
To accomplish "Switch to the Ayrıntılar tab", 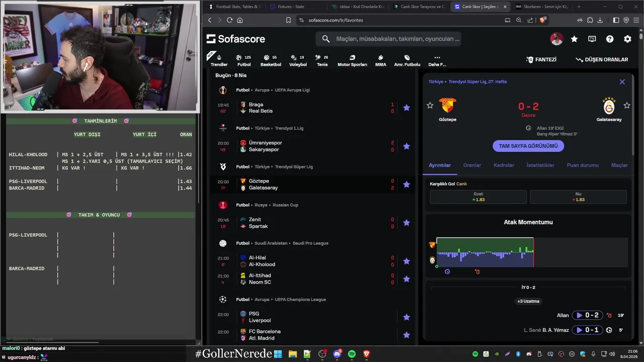I will coord(440,165).
